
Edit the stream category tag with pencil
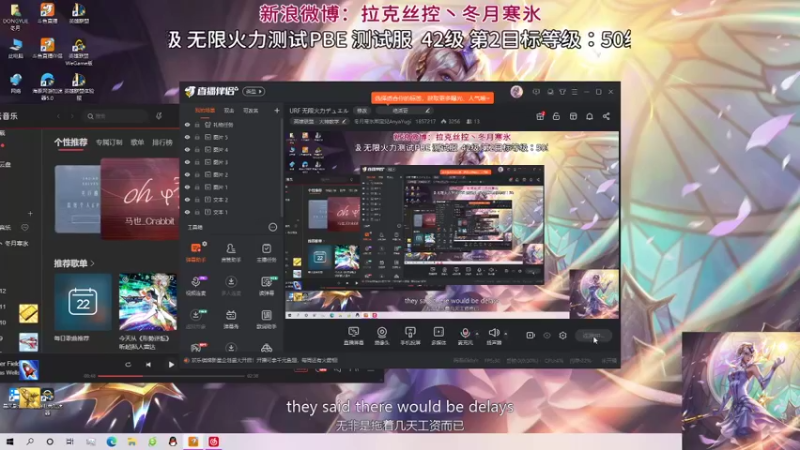[x=344, y=121]
